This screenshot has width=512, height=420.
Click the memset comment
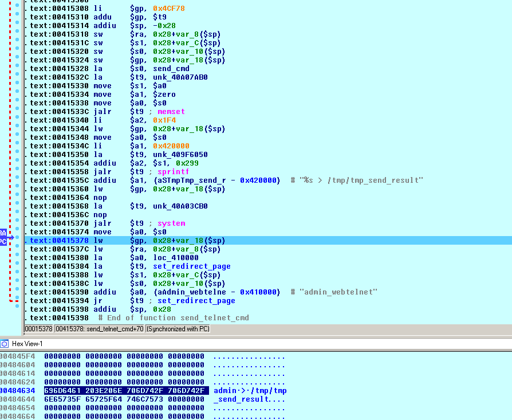(x=171, y=112)
